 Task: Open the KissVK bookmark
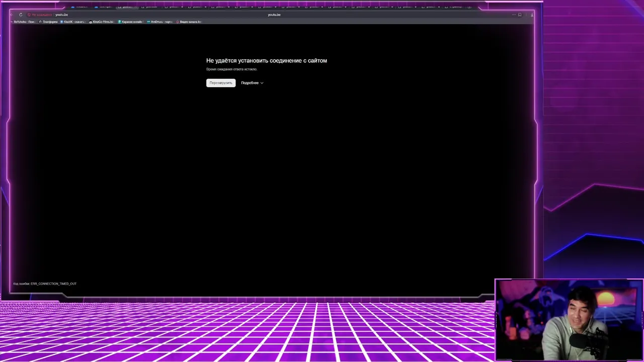point(73,22)
